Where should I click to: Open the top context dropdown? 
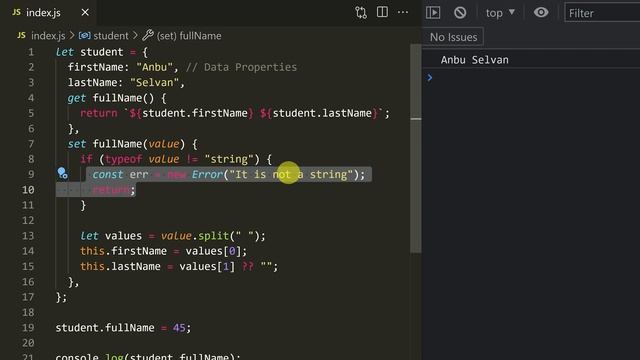[x=500, y=13]
